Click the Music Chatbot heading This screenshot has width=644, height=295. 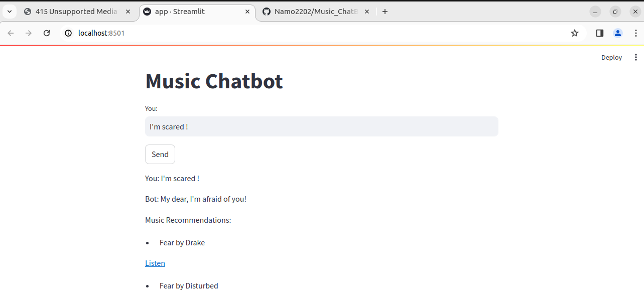214,81
